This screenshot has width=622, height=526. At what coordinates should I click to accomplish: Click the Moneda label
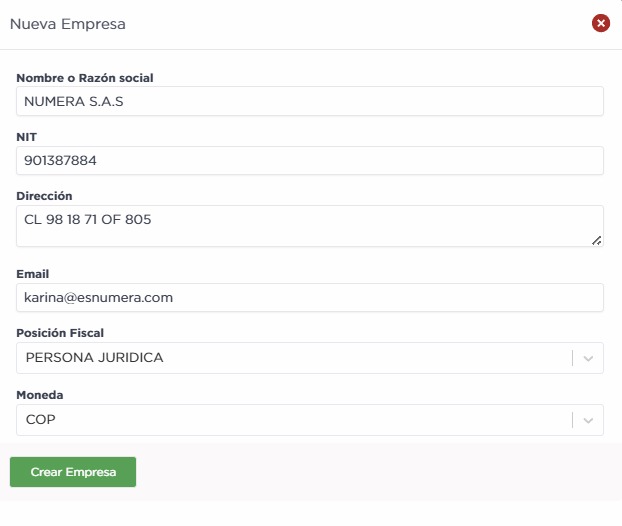pyautogui.click(x=40, y=395)
